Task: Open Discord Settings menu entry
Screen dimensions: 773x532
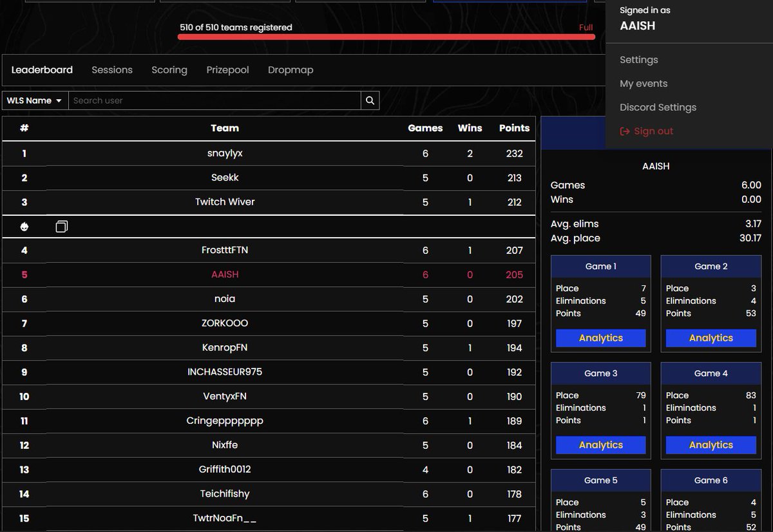Action: point(658,108)
